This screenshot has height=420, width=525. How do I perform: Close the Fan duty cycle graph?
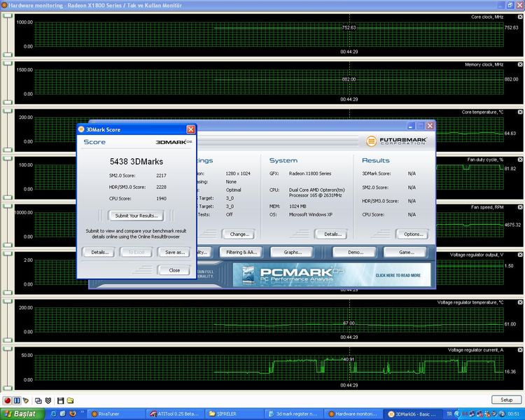[x=520, y=160]
